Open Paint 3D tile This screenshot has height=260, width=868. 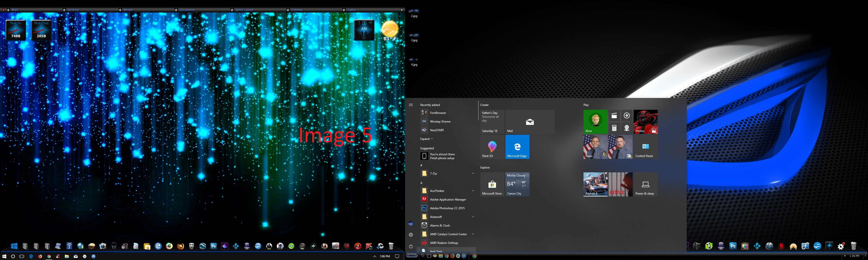coord(492,147)
